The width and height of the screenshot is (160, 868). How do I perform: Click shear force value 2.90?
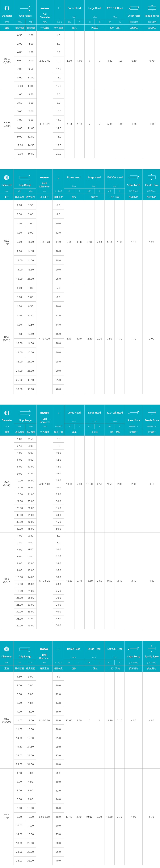point(134,484)
